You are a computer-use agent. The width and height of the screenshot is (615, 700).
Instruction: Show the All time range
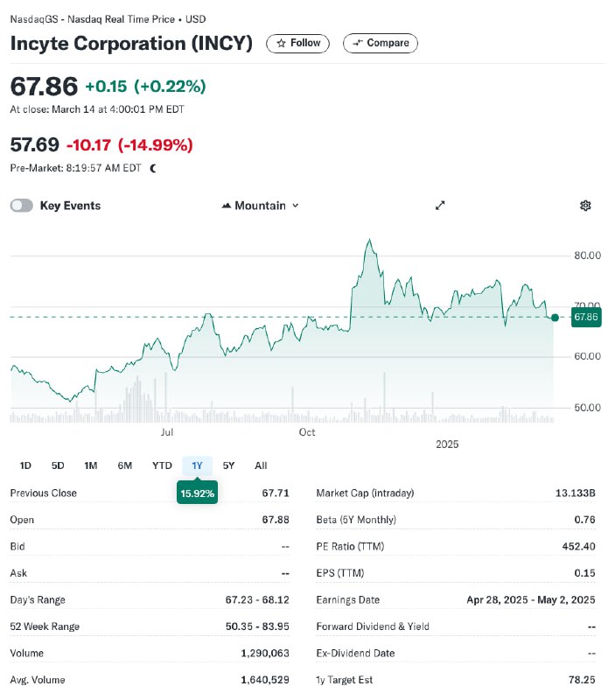tap(261, 465)
